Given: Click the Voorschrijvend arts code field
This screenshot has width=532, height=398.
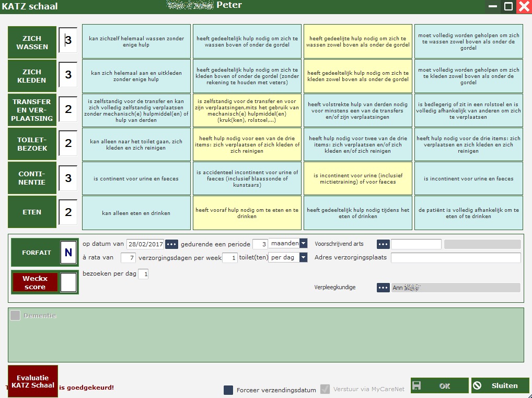Looking at the screenshot, I should tap(416, 244).
